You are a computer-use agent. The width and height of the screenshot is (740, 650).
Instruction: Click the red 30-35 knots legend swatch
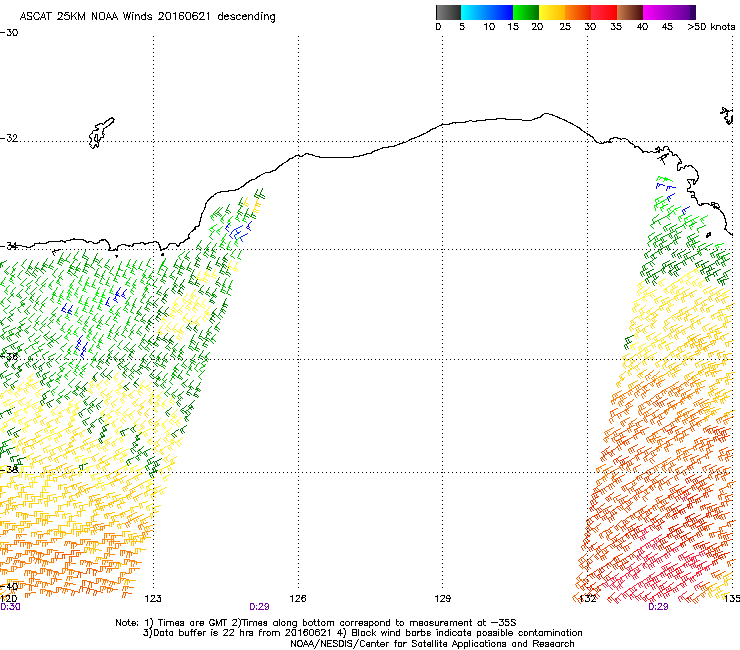(x=604, y=12)
